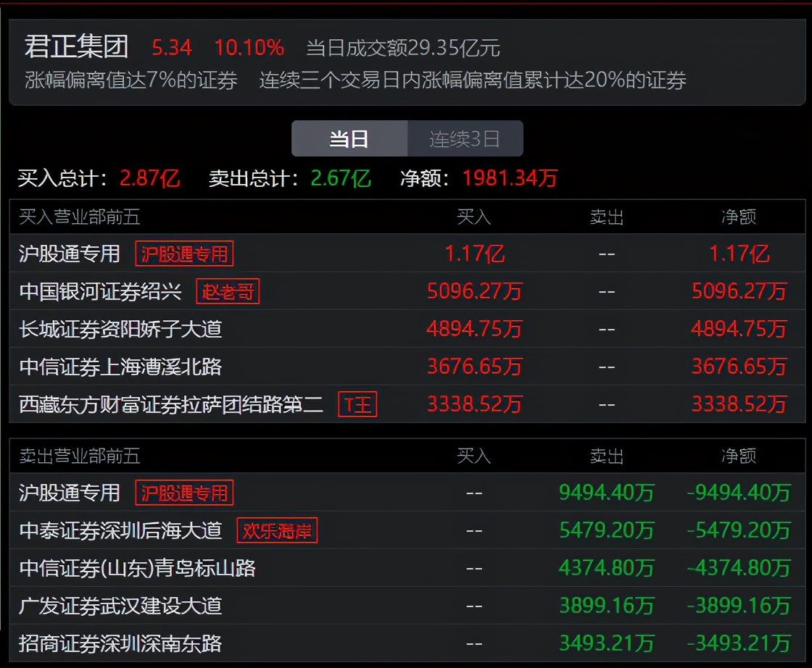Click sell amount 9494.40万
This screenshot has height=668, width=812.
[x=607, y=493]
